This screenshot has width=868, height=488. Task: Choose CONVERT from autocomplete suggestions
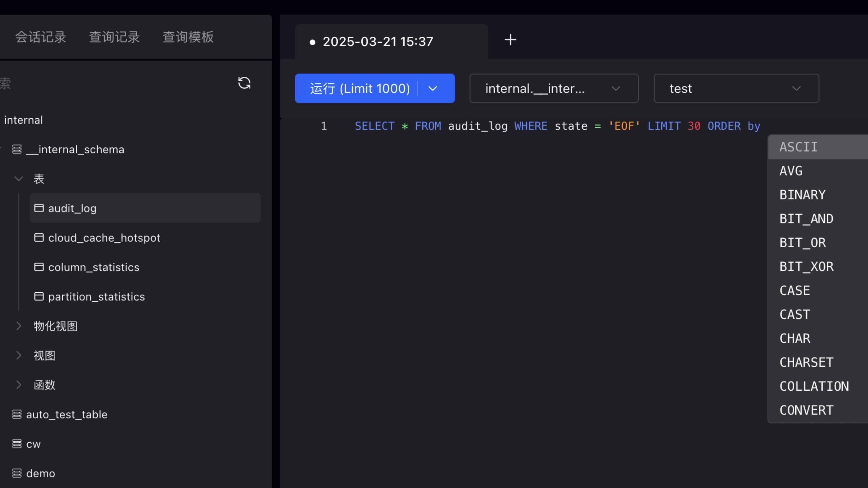click(818, 410)
